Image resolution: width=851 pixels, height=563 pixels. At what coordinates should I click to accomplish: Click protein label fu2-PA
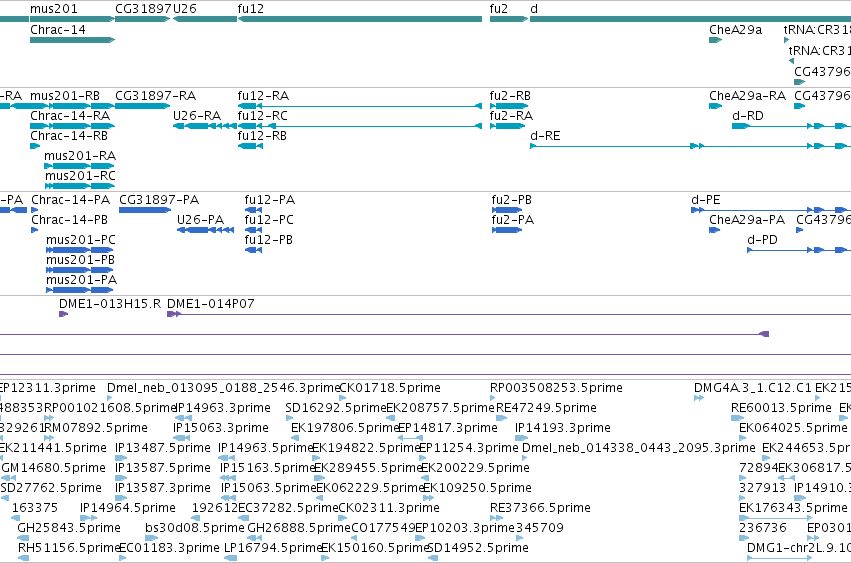[513, 220]
